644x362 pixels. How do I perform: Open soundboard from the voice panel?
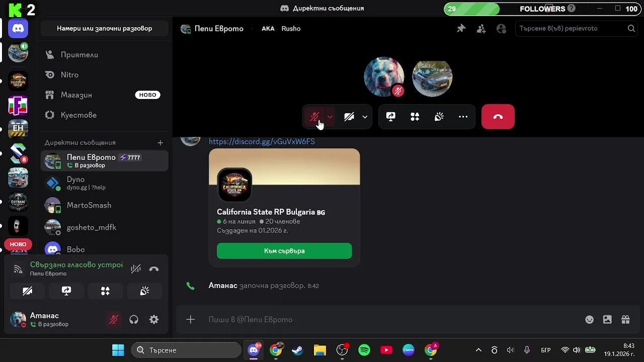point(144,291)
